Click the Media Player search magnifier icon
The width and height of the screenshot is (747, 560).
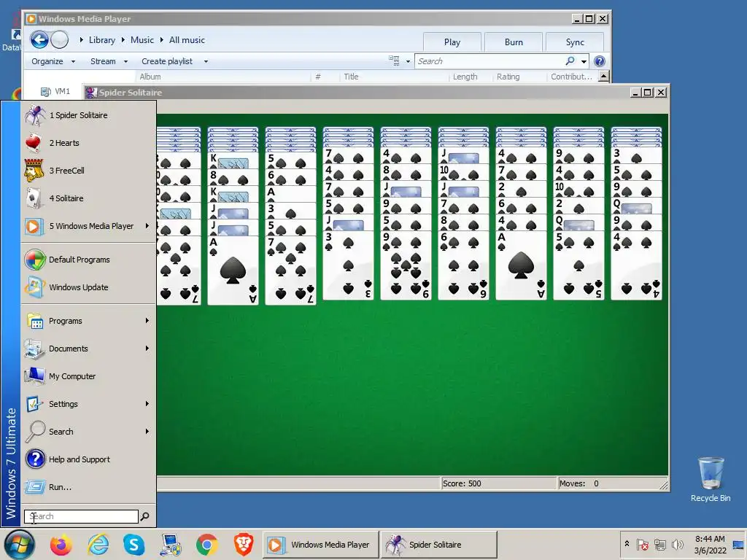pyautogui.click(x=570, y=61)
